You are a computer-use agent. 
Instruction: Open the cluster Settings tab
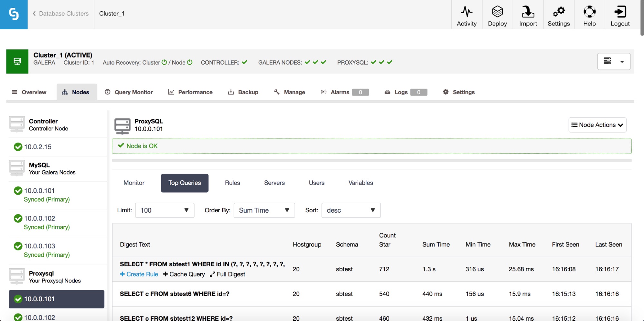tap(459, 92)
